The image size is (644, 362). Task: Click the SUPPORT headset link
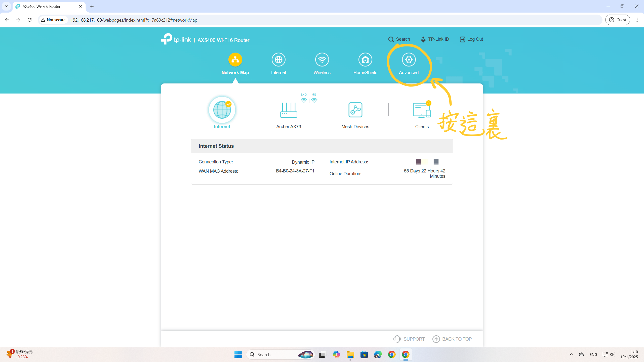coord(409,339)
